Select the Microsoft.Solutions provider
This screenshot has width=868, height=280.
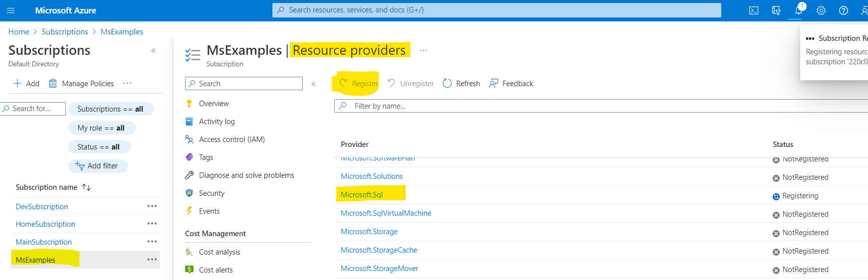372,176
